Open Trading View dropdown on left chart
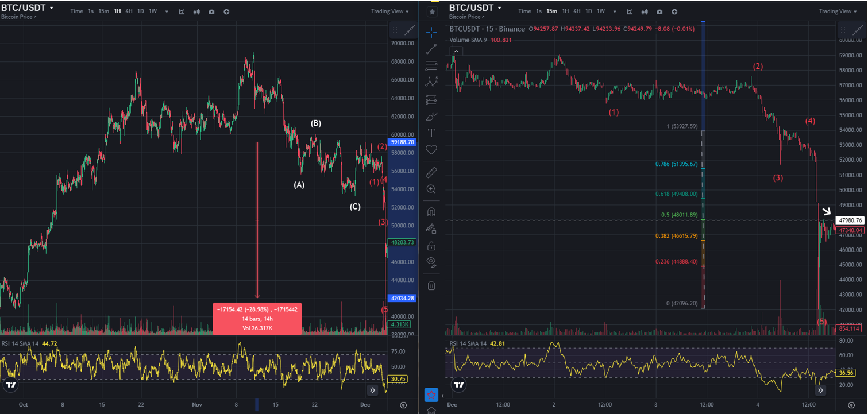This screenshot has height=414, width=868. (390, 11)
